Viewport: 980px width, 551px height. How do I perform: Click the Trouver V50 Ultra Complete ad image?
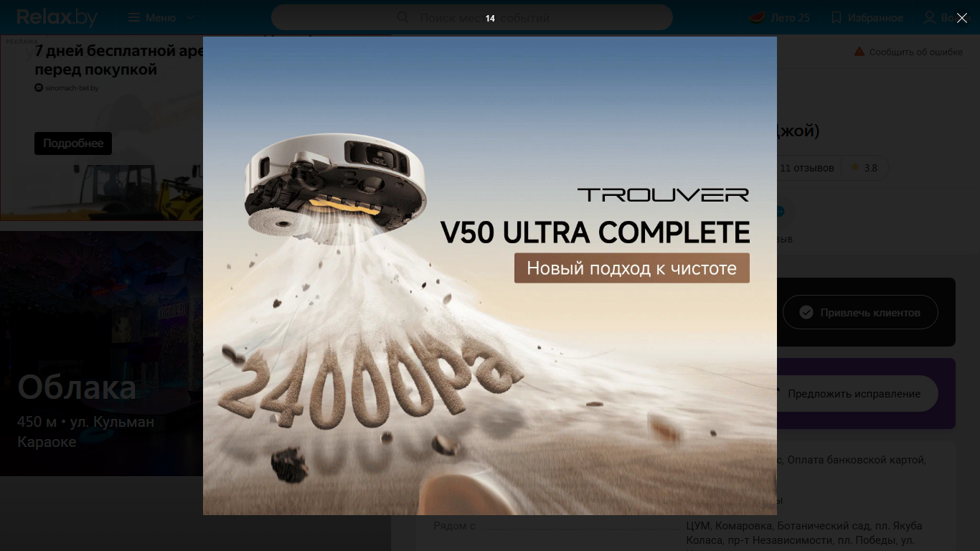coord(490,275)
